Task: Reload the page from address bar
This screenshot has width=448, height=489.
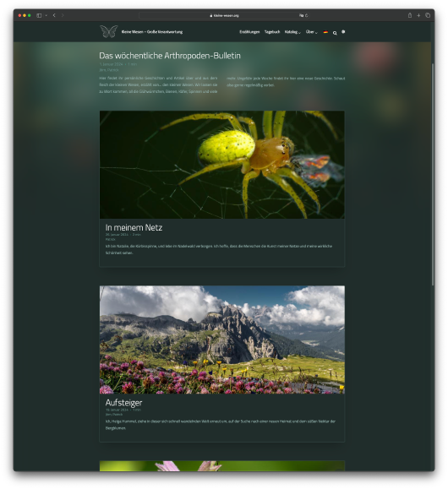Action: (x=307, y=15)
